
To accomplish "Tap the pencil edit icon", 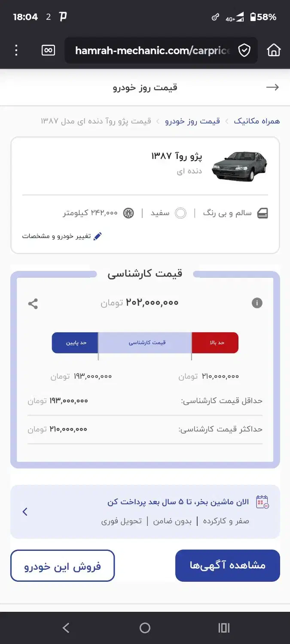I will 98,236.
